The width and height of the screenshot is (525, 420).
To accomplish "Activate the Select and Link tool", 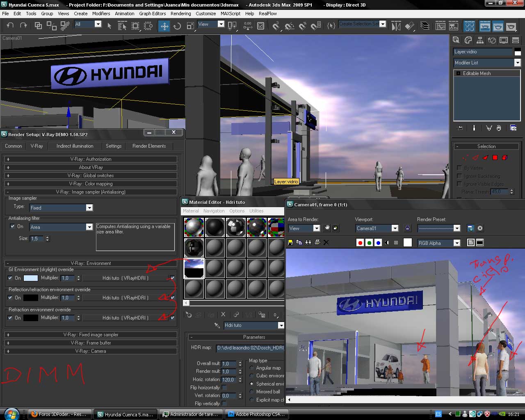I will pyautogui.click(x=38, y=25).
